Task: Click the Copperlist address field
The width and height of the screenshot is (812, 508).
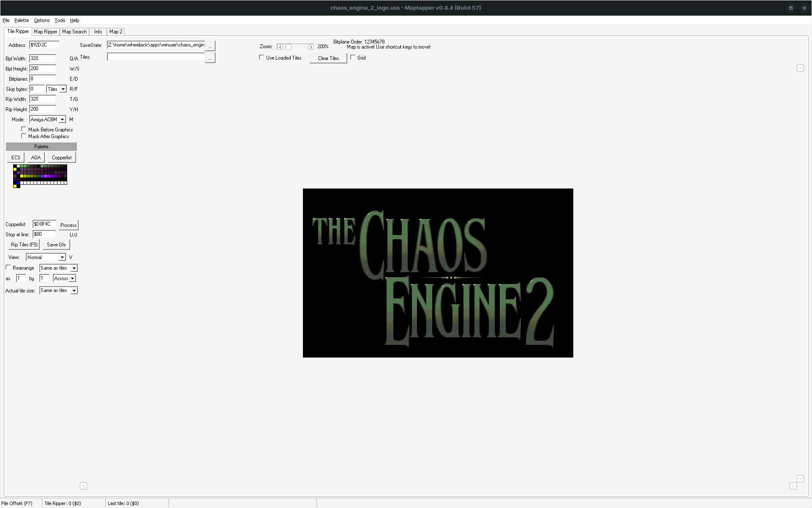Action: 44,224
